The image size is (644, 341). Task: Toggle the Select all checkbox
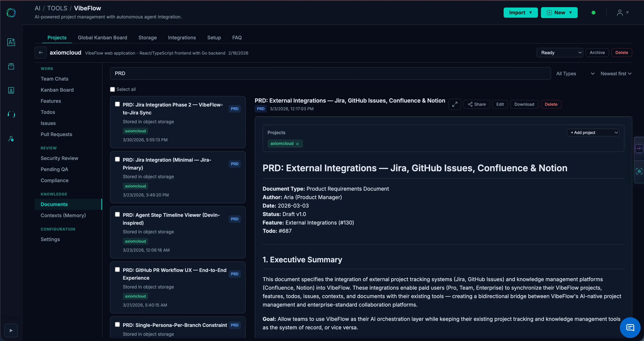click(112, 89)
